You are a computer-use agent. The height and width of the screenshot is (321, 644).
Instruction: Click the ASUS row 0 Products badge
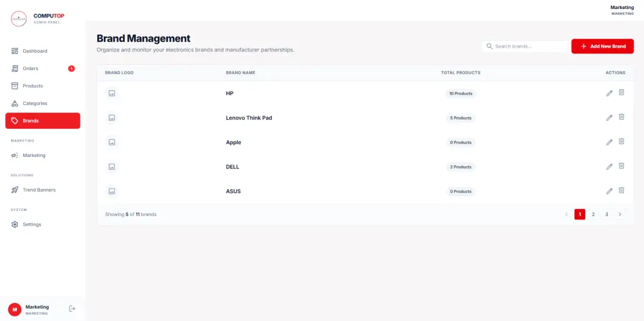tap(460, 192)
